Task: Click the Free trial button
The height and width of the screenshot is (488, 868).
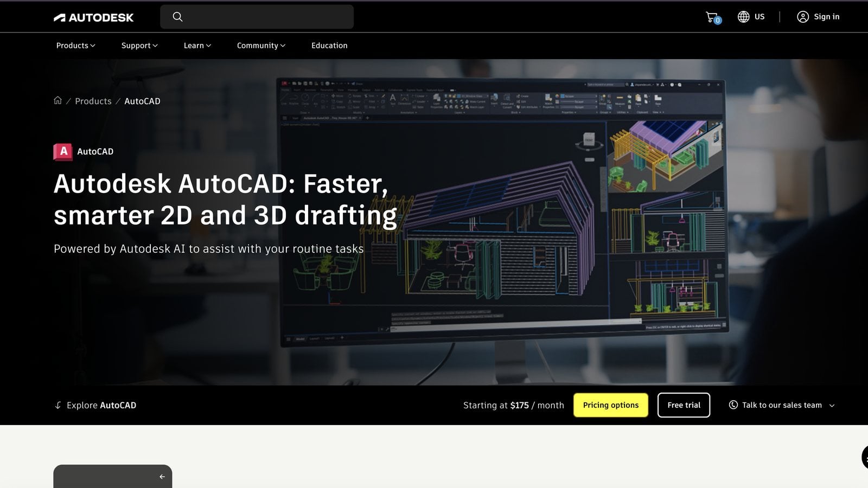Action: pyautogui.click(x=684, y=405)
